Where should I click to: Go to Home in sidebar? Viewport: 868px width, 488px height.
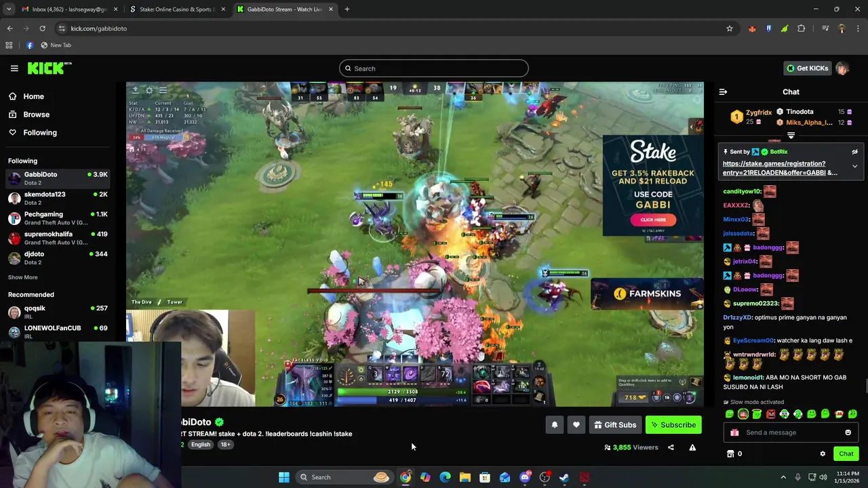click(x=33, y=96)
